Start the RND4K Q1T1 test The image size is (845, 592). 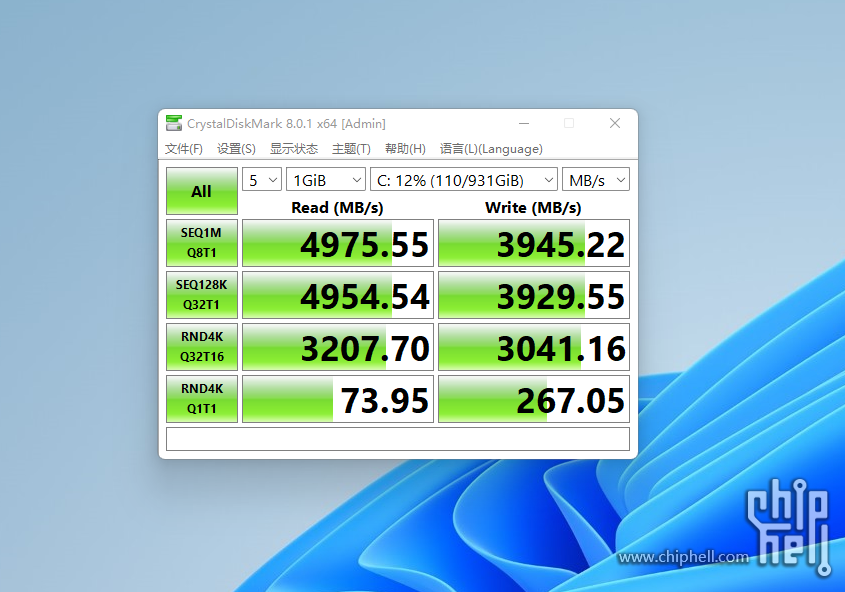(x=202, y=399)
